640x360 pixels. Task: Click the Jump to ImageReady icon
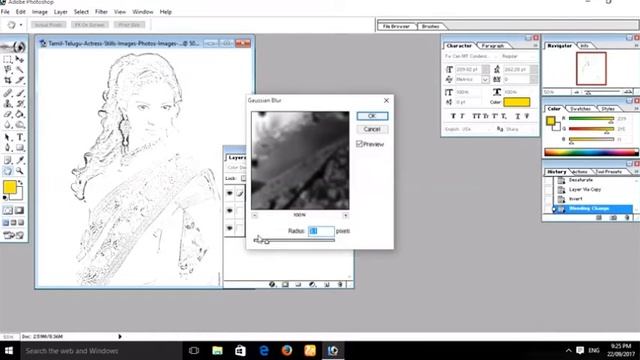[x=13, y=235]
